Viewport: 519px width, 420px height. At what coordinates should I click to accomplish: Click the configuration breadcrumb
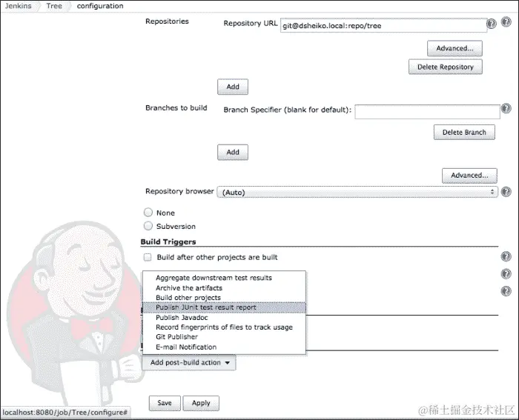pos(100,6)
